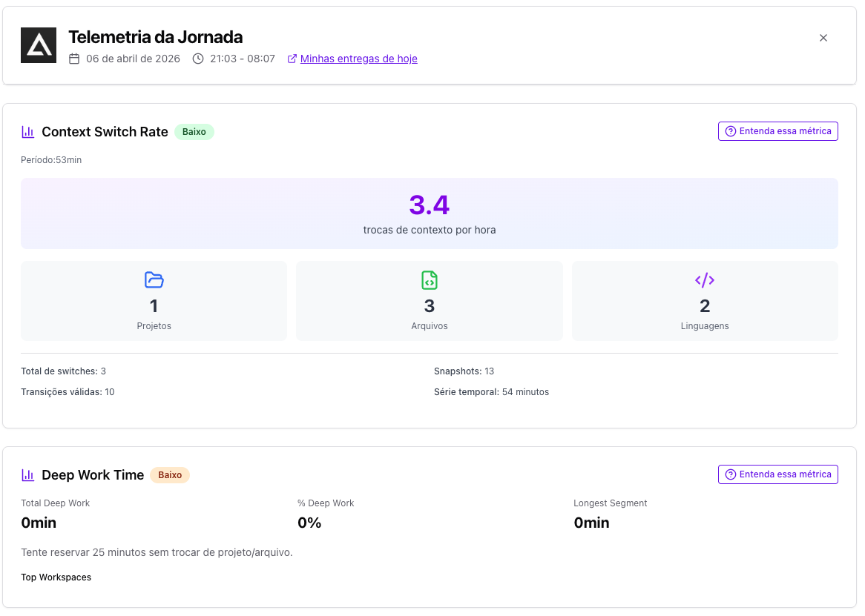Click the Baixo badge of Deep Work Time
Screen dimensions: 865x616
tap(170, 475)
